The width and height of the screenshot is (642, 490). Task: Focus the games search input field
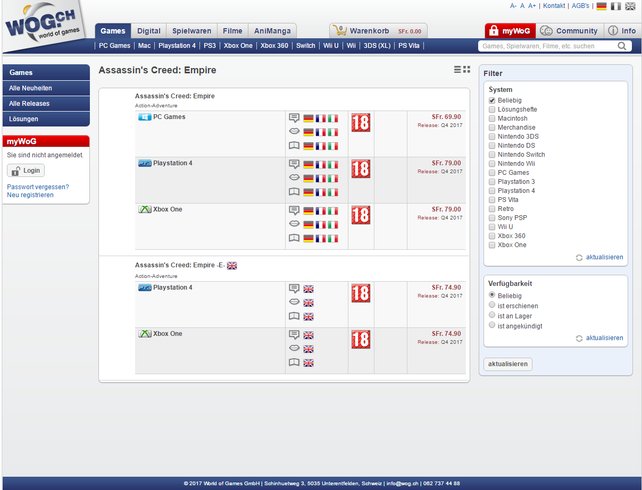(x=549, y=46)
